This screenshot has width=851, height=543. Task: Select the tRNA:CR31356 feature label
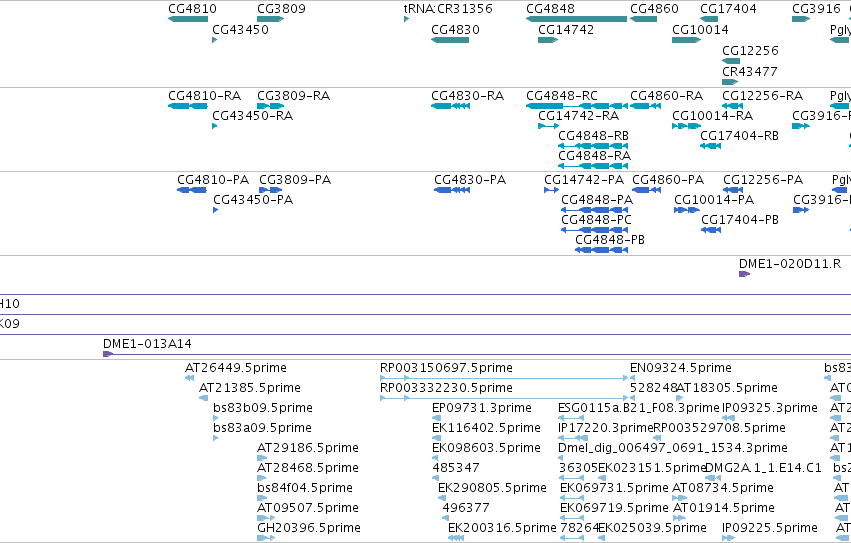point(448,9)
